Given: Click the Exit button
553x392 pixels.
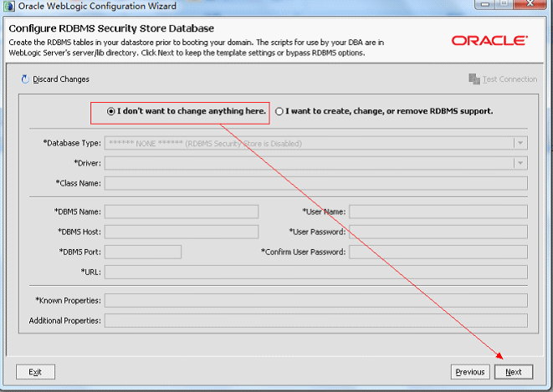Looking at the screenshot, I should click(x=35, y=372).
